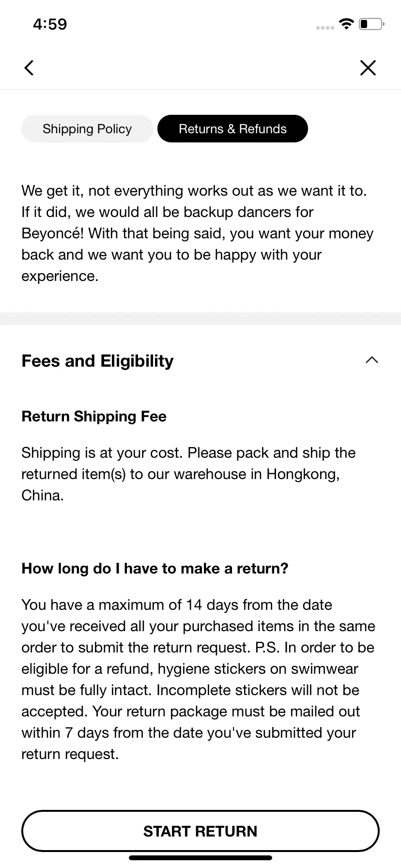Select the Returns & Refunds tab

pyautogui.click(x=232, y=129)
